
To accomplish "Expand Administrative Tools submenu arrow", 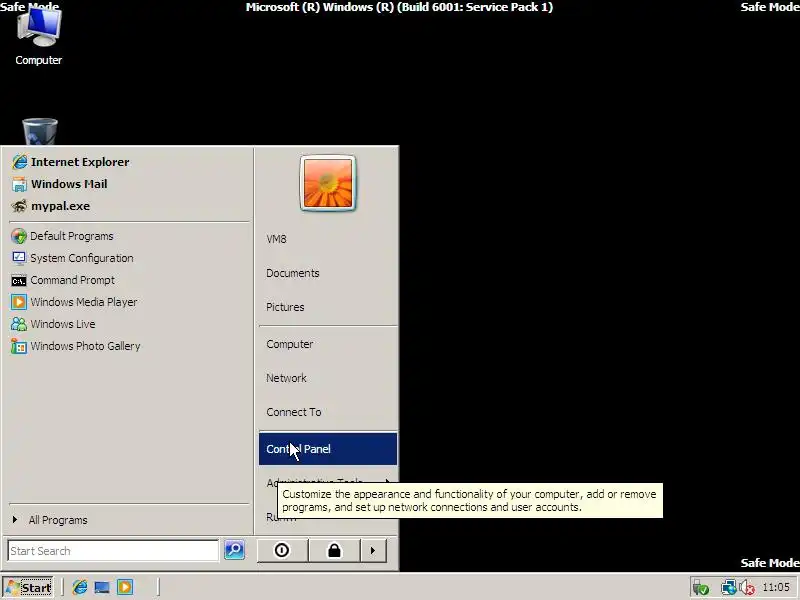I will [x=388, y=481].
